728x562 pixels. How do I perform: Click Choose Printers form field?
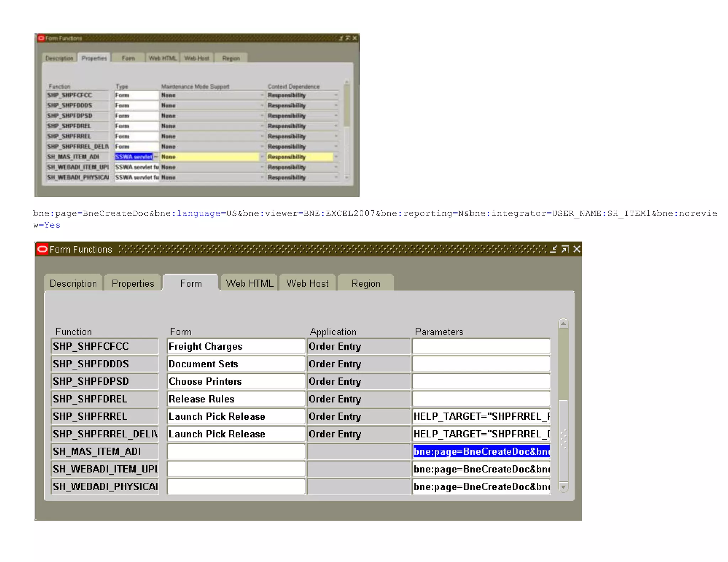click(x=236, y=381)
